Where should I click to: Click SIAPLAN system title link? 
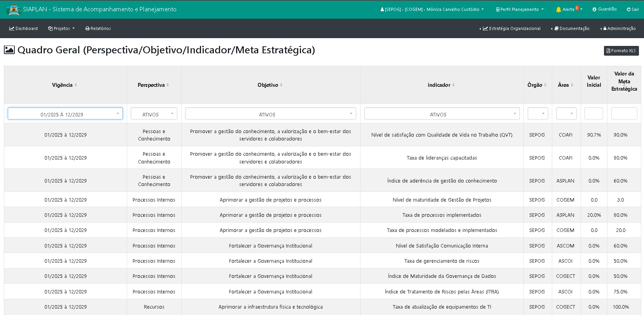coord(100,9)
